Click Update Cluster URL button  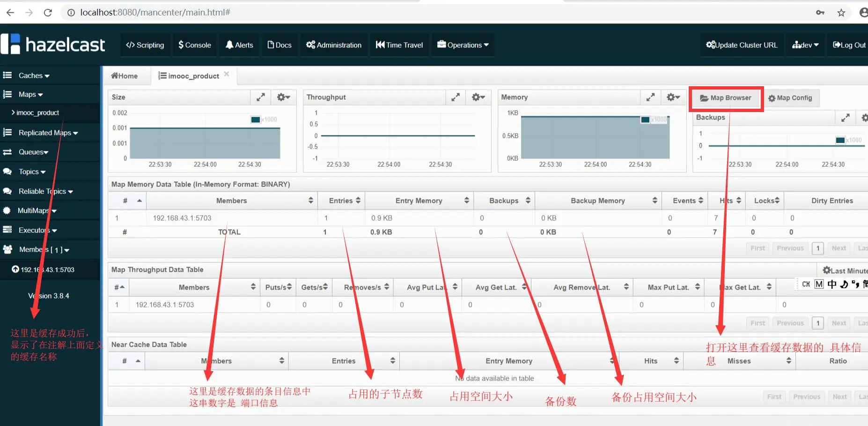(x=742, y=45)
